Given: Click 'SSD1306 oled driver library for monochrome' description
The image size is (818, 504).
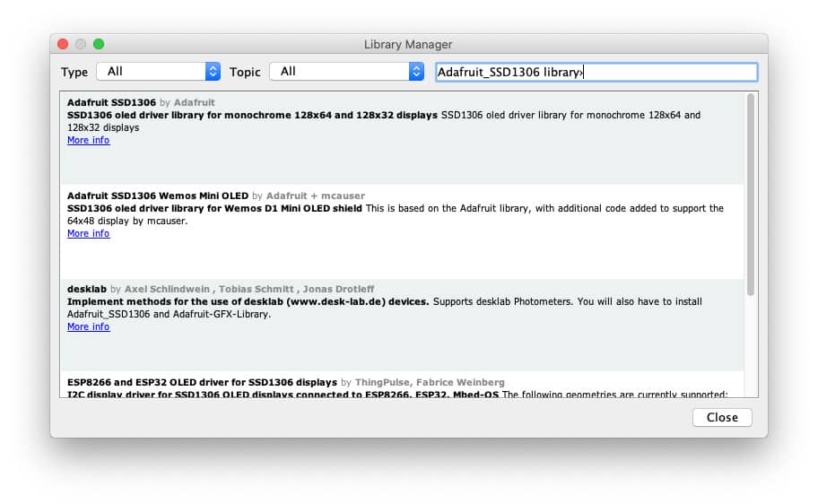Looking at the screenshot, I should click(x=252, y=115).
